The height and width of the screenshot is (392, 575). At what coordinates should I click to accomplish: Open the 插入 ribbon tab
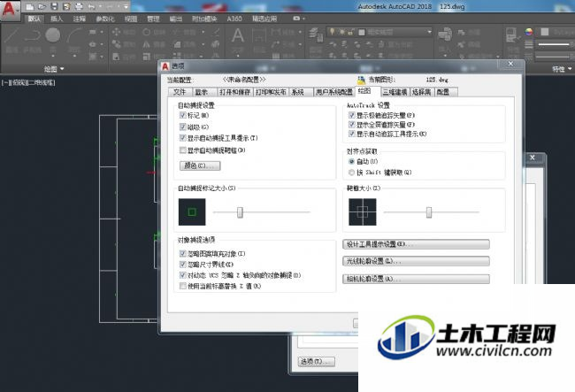(57, 19)
